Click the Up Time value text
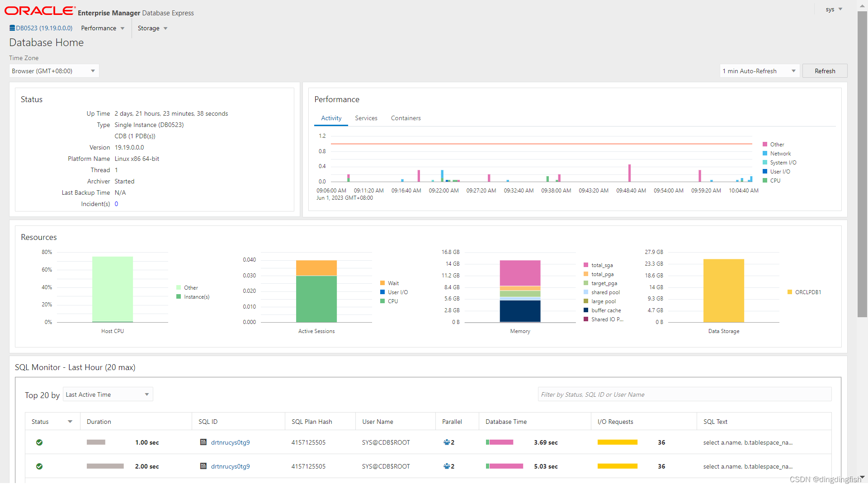 coord(171,113)
